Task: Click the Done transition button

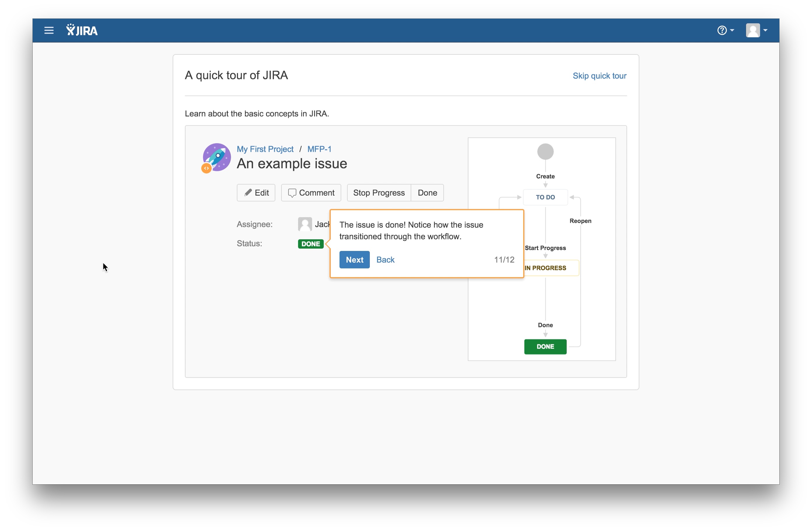Action: point(427,193)
